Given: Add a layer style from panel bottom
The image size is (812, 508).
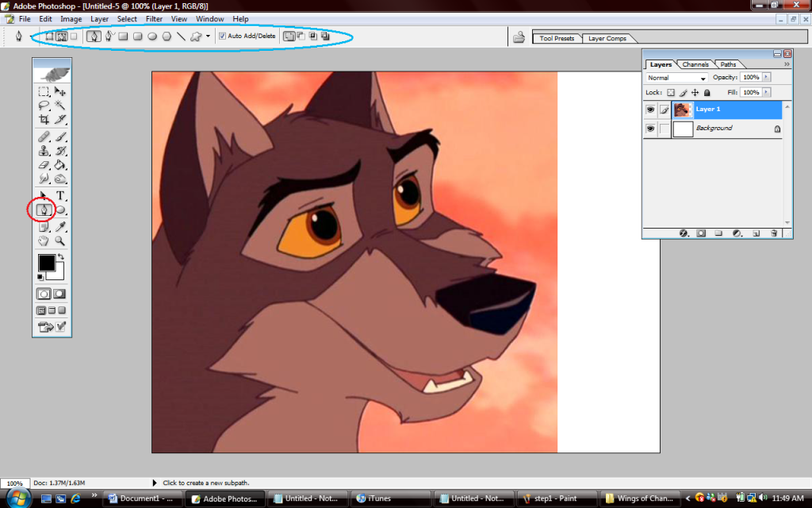Looking at the screenshot, I should coord(684,233).
